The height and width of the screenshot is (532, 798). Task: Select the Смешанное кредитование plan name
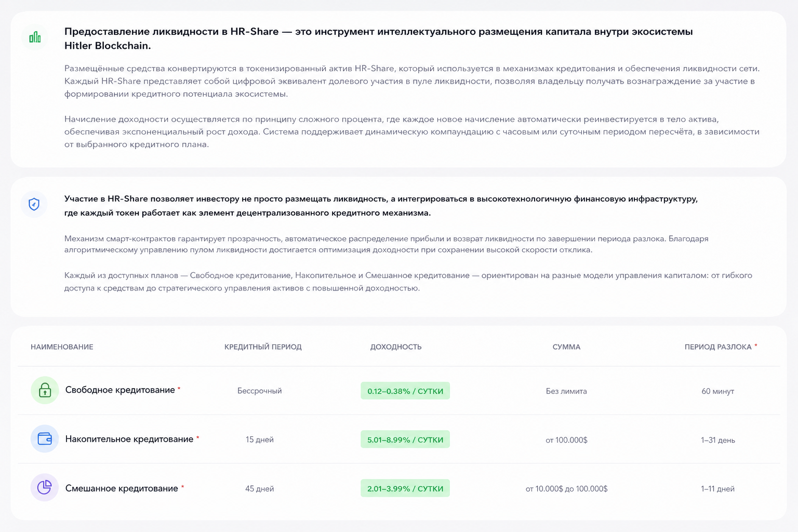(122, 488)
